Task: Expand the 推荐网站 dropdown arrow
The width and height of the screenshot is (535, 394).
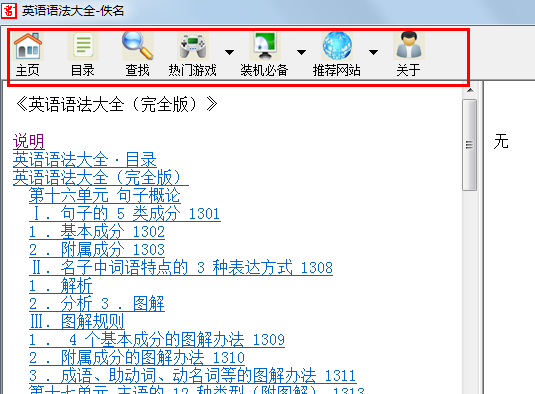Action: coord(374,52)
